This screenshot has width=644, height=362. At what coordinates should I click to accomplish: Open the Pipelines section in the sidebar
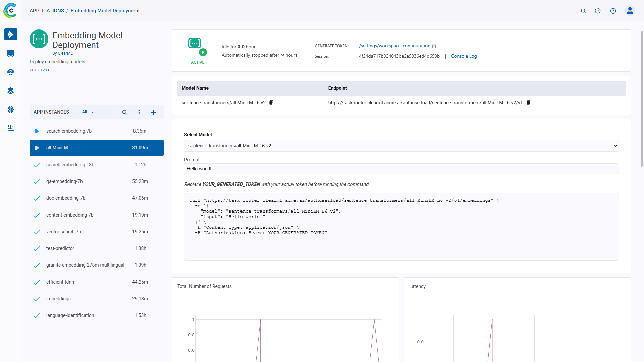pyautogui.click(x=10, y=128)
